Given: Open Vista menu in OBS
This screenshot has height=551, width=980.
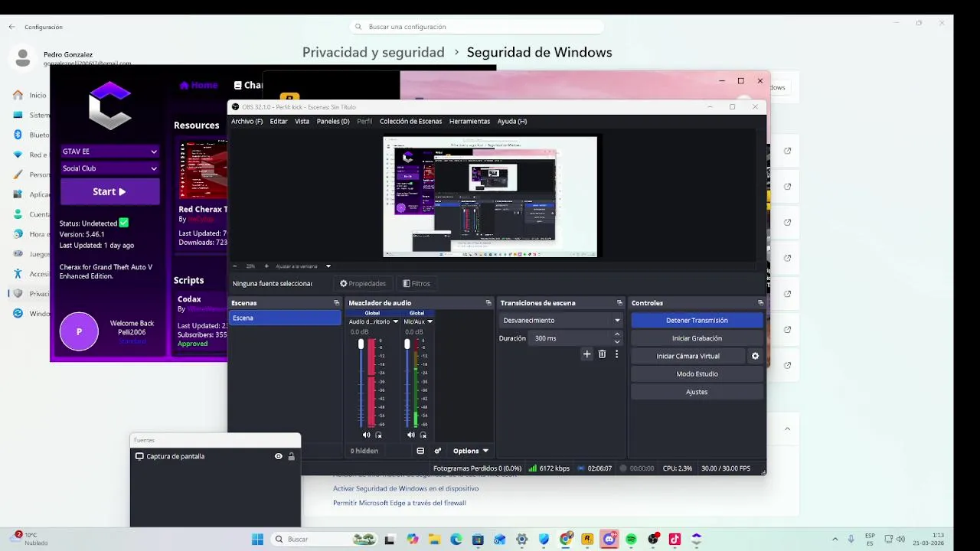Looking at the screenshot, I should pyautogui.click(x=302, y=121).
